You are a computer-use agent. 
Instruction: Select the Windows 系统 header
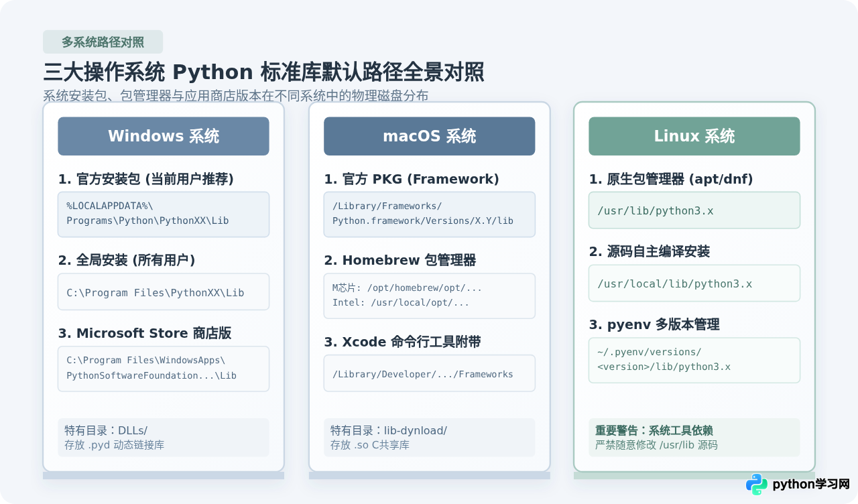(x=164, y=136)
